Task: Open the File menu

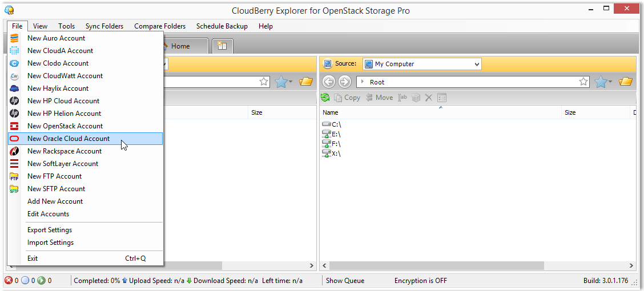Action: coord(17,26)
